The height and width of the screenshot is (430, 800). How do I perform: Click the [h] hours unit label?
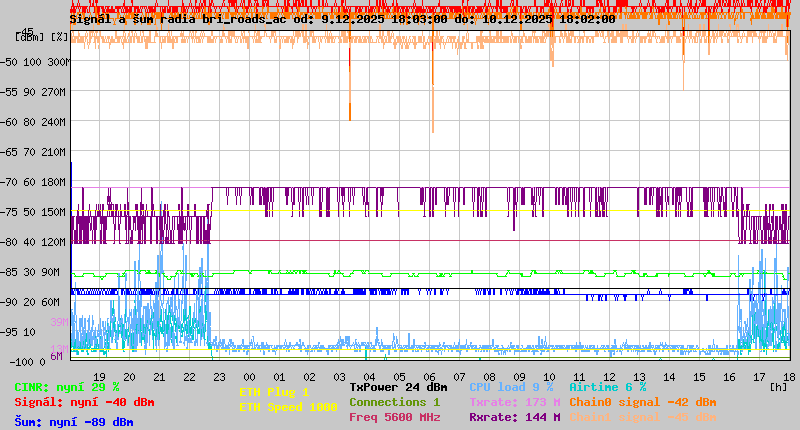pyautogui.click(x=778, y=386)
